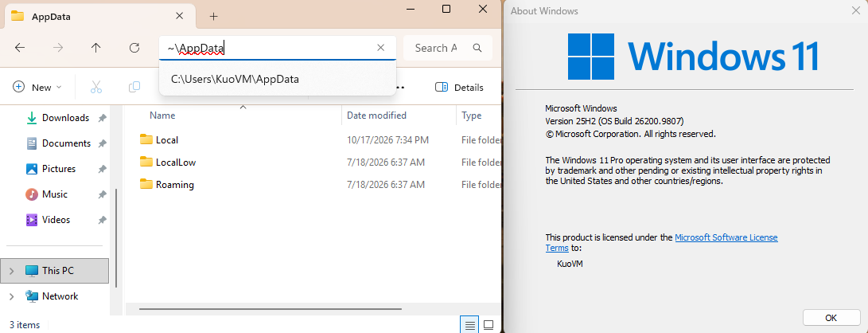868x333 pixels.
Task: Clear the address bar text
Action: pyautogui.click(x=381, y=48)
